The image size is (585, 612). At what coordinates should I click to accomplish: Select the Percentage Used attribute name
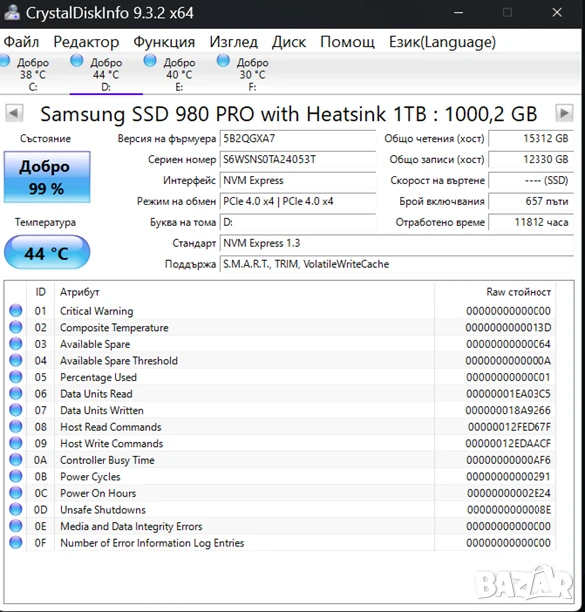coord(98,377)
